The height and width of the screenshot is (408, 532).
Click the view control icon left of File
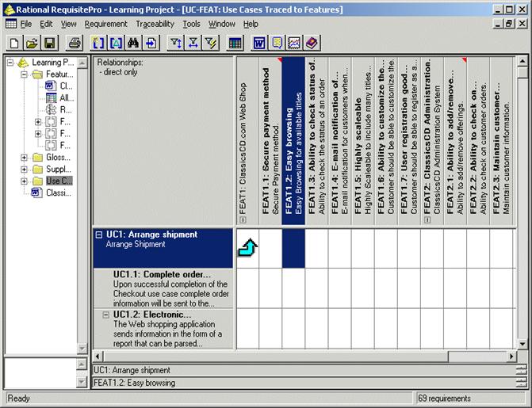11,24
